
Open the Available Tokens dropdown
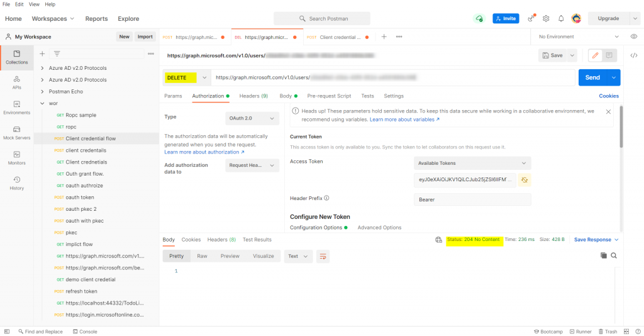coord(472,163)
